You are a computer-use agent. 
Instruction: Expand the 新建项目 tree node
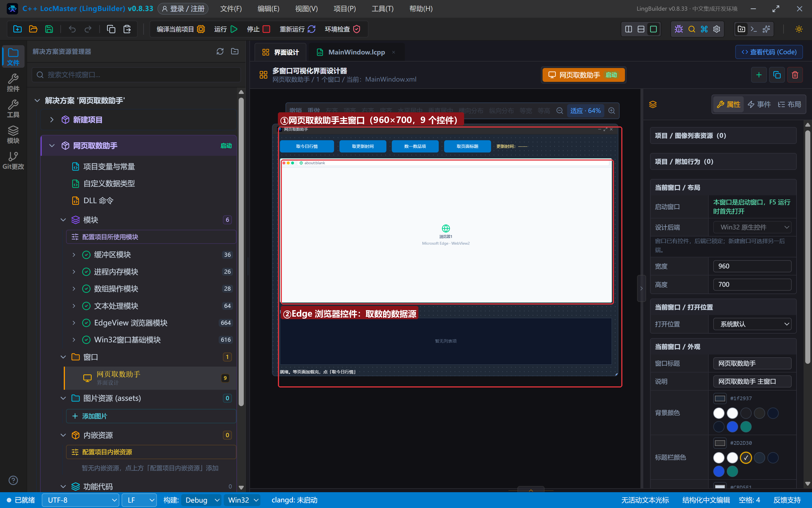click(x=51, y=120)
